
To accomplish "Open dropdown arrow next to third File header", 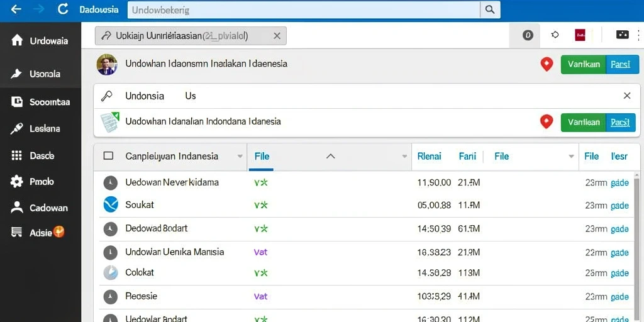I will pyautogui.click(x=571, y=157).
